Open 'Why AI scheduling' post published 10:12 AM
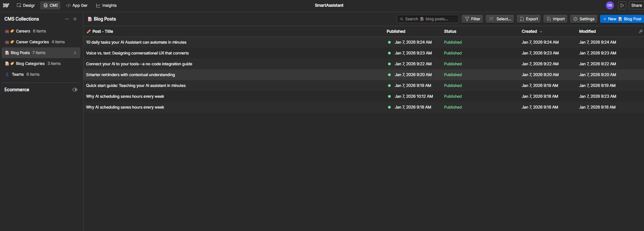Viewport: 644px width, 231px height. tap(125, 96)
